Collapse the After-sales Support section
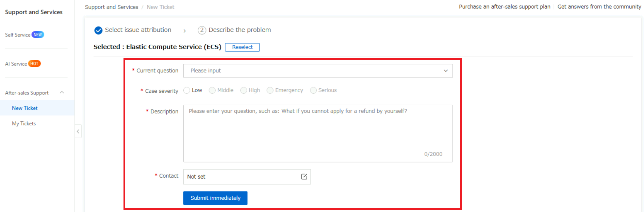 62,93
